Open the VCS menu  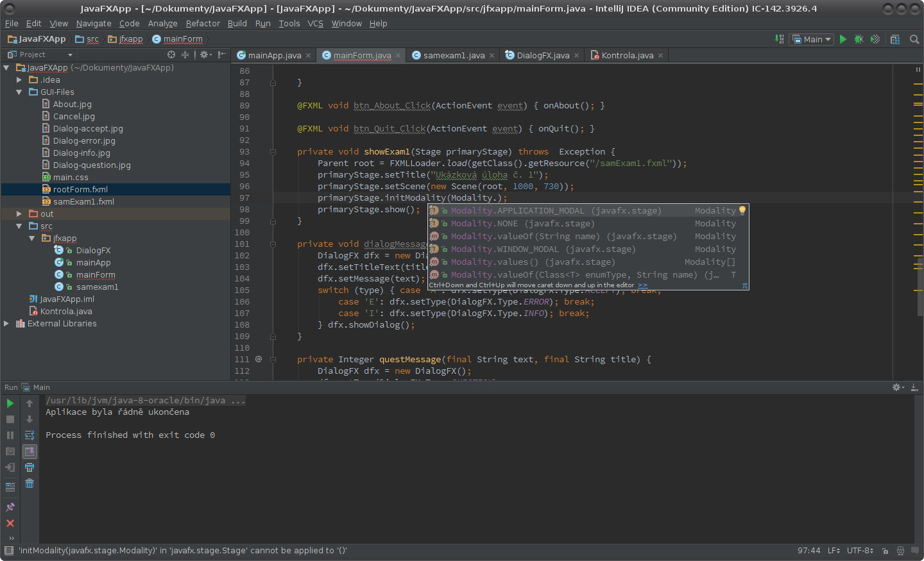[x=315, y=23]
